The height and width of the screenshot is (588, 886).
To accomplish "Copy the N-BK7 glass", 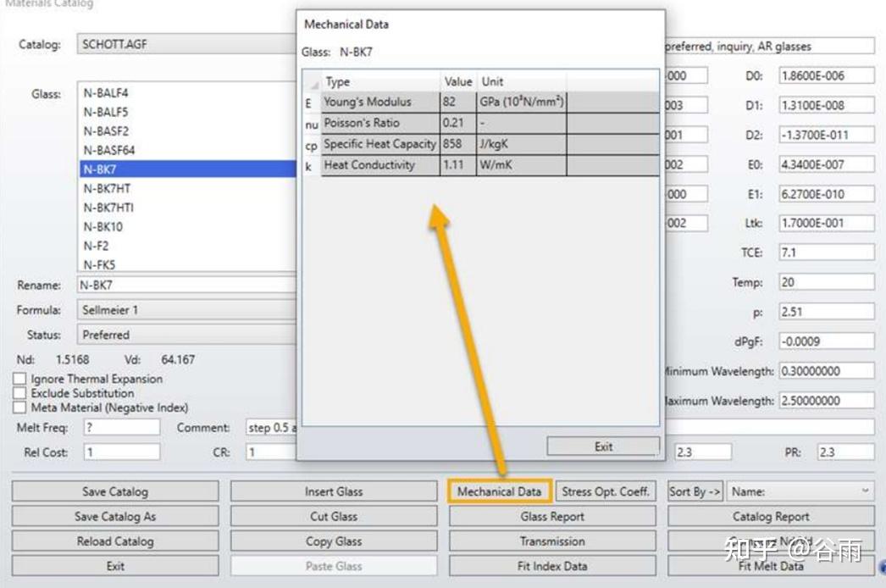I will 333,541.
